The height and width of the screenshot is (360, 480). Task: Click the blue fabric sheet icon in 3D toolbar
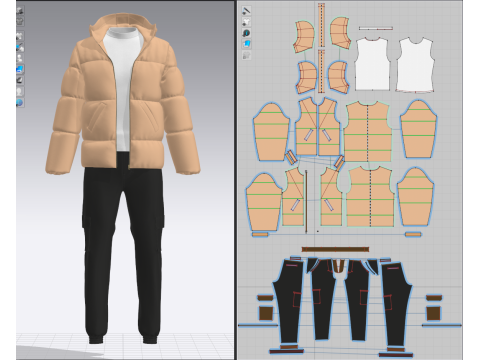pyautogui.click(x=20, y=69)
